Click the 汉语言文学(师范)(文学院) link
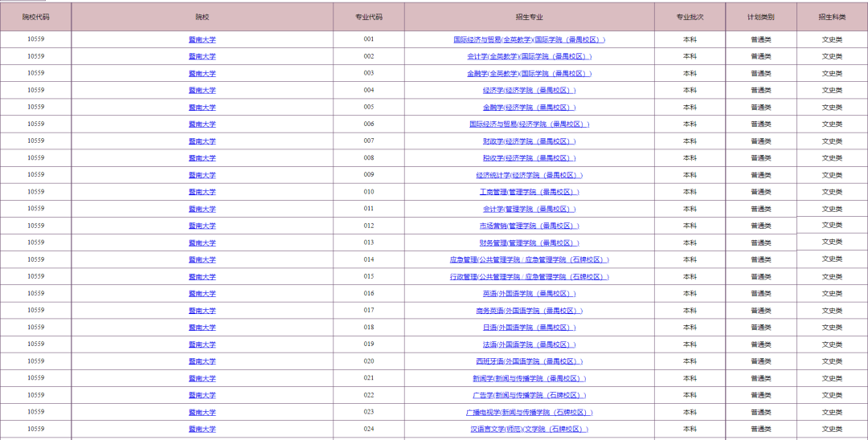 pyautogui.click(x=529, y=429)
